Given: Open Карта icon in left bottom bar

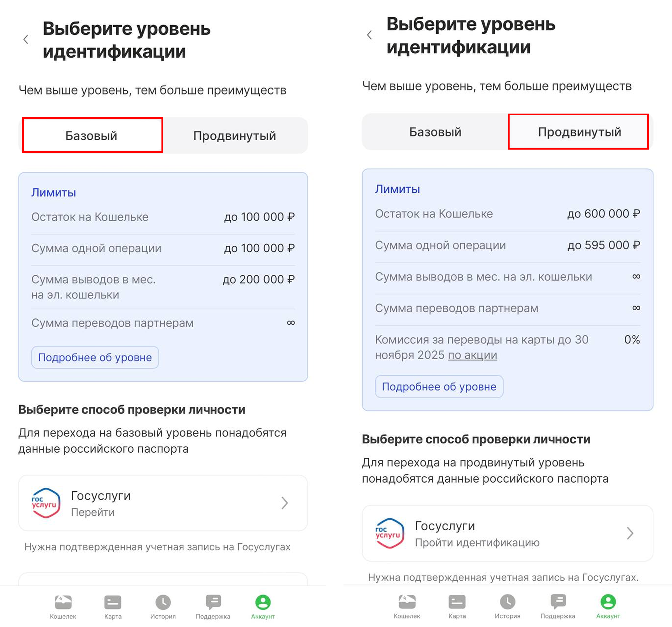Looking at the screenshot, I should coord(113,602).
